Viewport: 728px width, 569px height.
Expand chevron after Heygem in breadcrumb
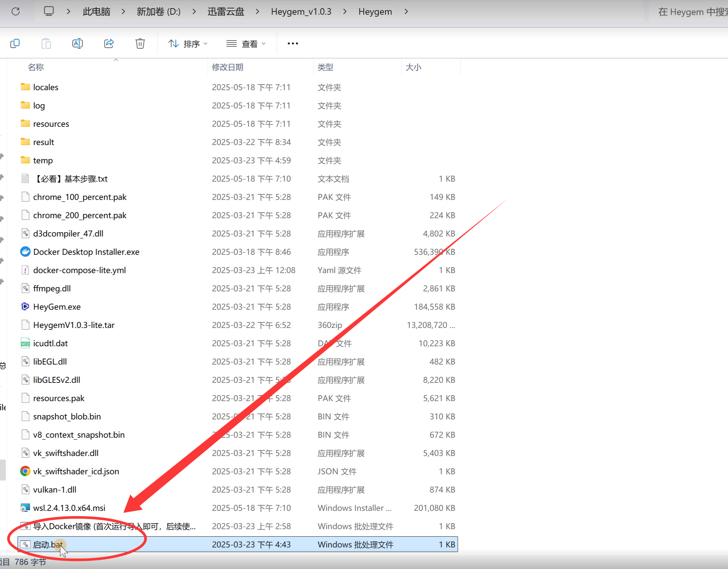tap(406, 12)
